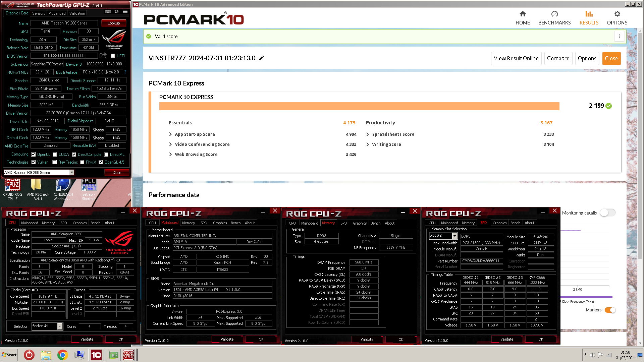Expand the Video Conferencing Score row
Image resolution: width=644 pixels, height=362 pixels.
(170, 144)
